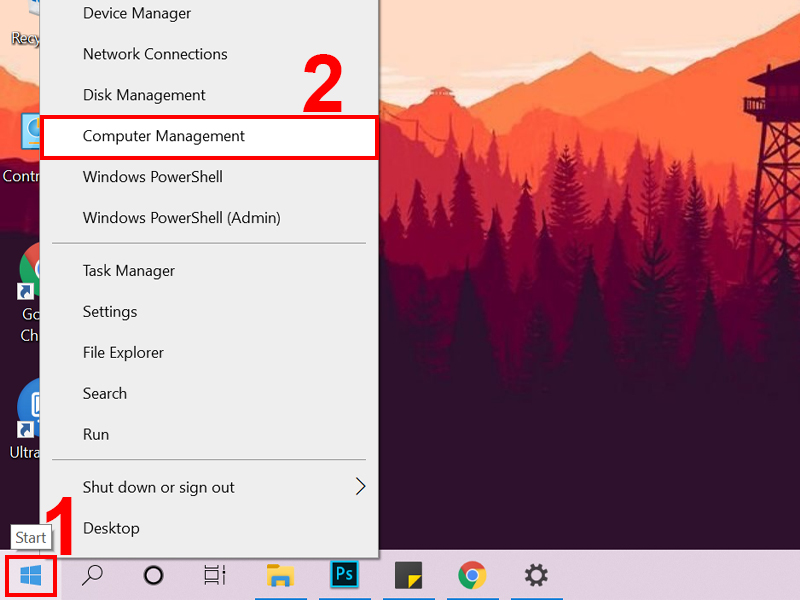This screenshot has height=600, width=800.
Task: Open the Settings gear on the taskbar
Action: [536, 576]
